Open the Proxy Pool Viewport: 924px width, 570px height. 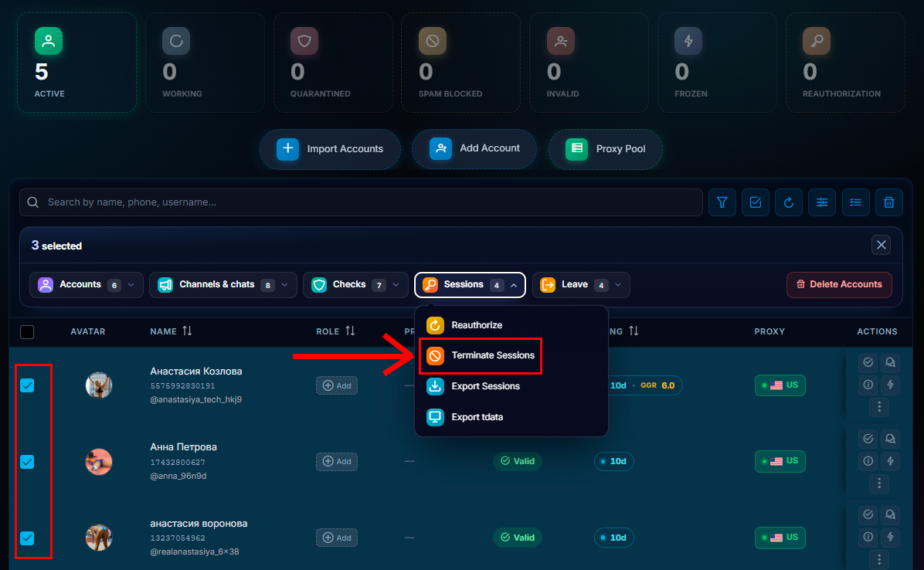point(605,149)
